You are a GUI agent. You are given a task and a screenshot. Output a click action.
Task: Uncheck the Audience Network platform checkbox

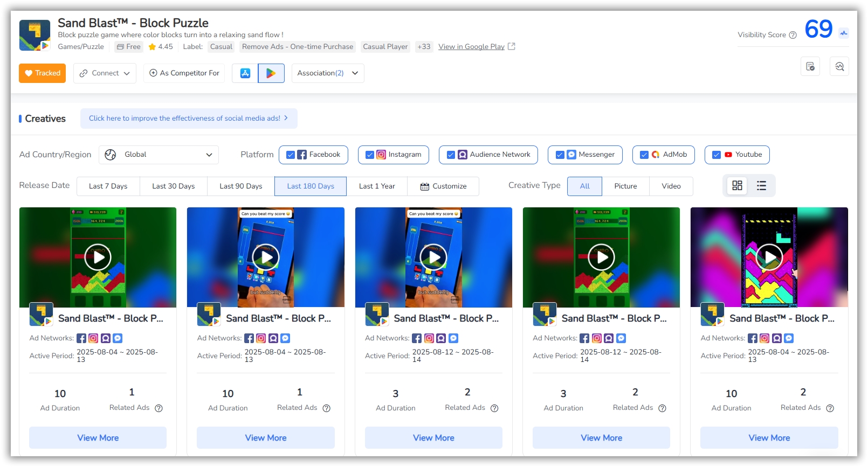451,155
